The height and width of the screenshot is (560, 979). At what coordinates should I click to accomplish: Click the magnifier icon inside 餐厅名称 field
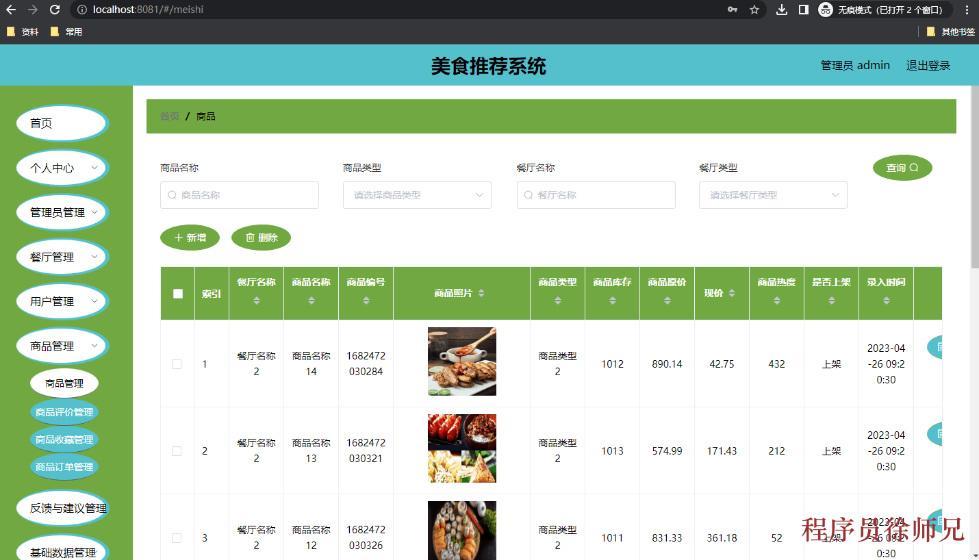(x=529, y=195)
